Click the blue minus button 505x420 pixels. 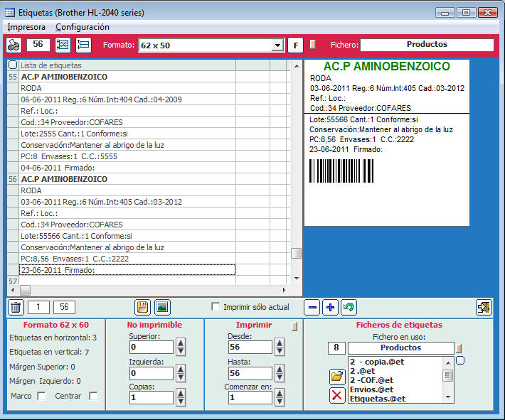(x=312, y=307)
